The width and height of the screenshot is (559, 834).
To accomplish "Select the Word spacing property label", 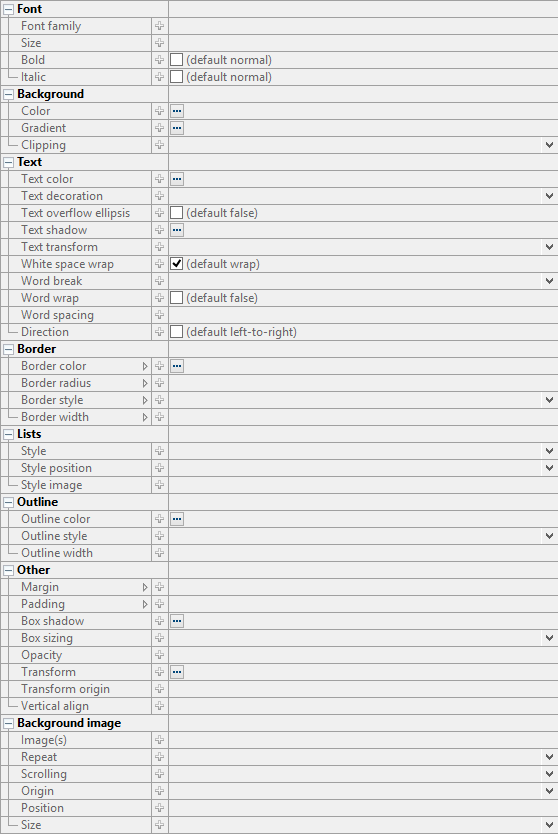I will [57, 315].
